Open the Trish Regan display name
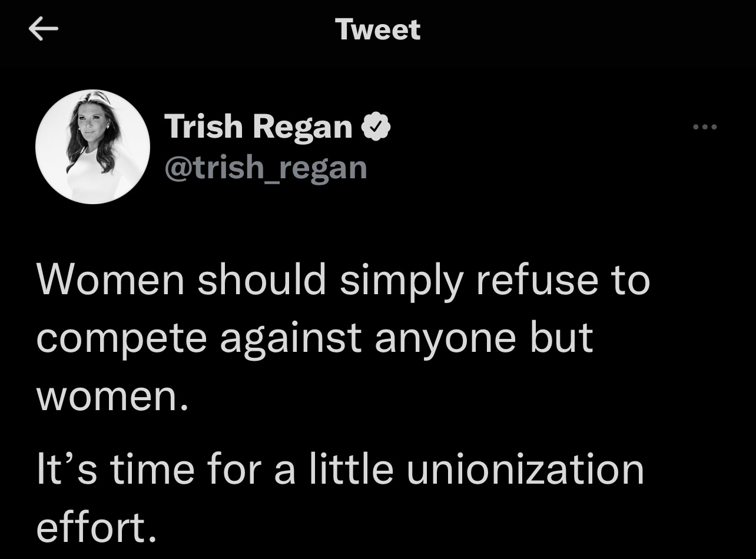 [x=258, y=127]
